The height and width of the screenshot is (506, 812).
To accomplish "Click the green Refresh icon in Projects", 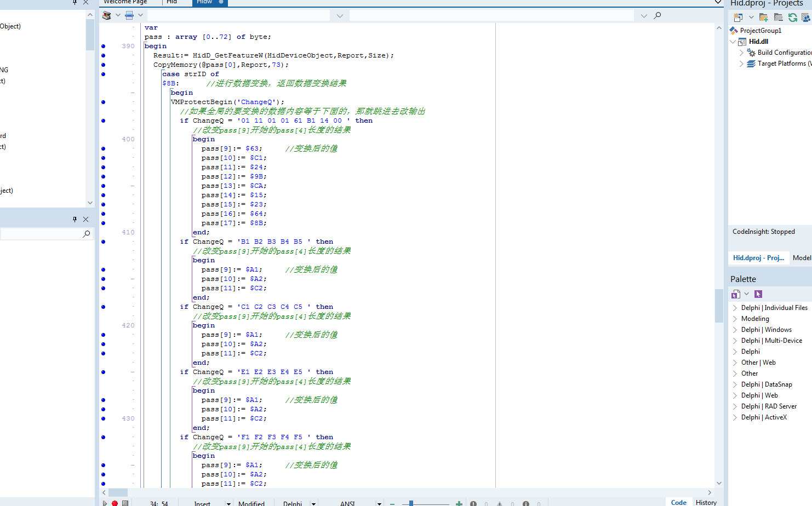I will click(x=793, y=18).
